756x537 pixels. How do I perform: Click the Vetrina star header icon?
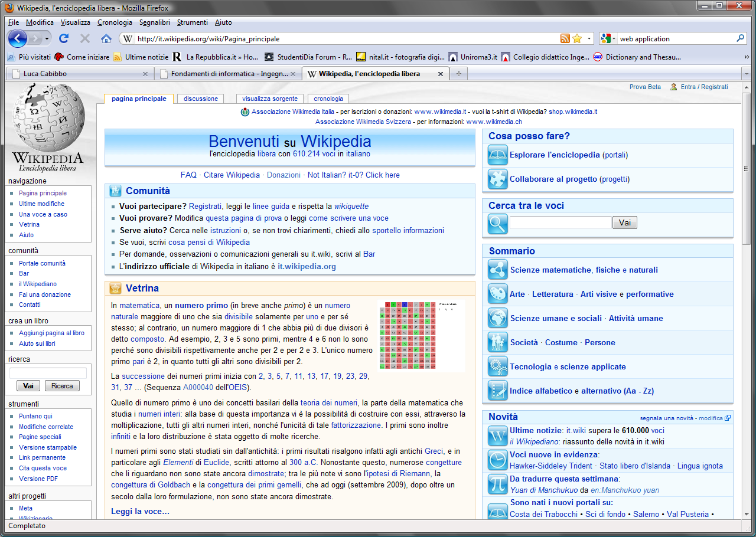pyautogui.click(x=115, y=288)
